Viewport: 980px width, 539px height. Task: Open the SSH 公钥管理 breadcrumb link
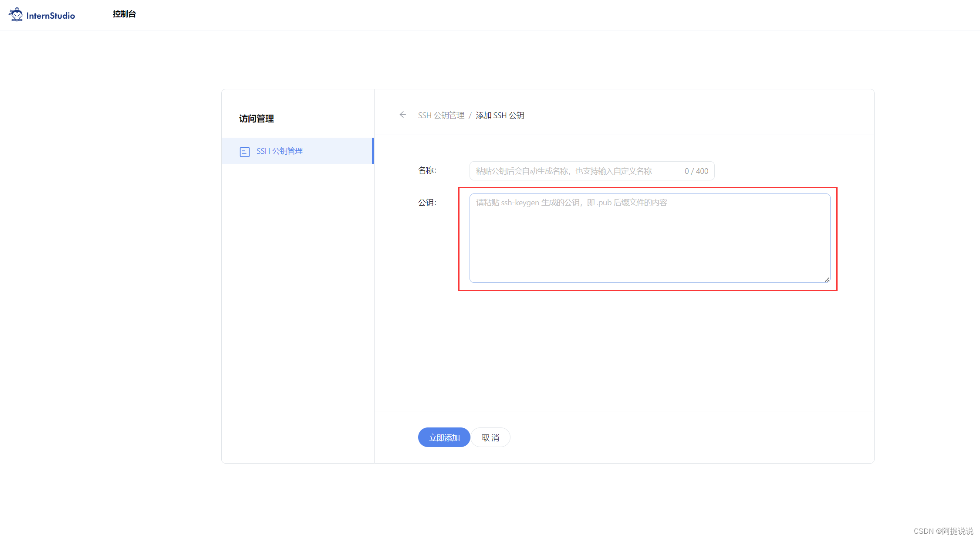click(x=441, y=115)
